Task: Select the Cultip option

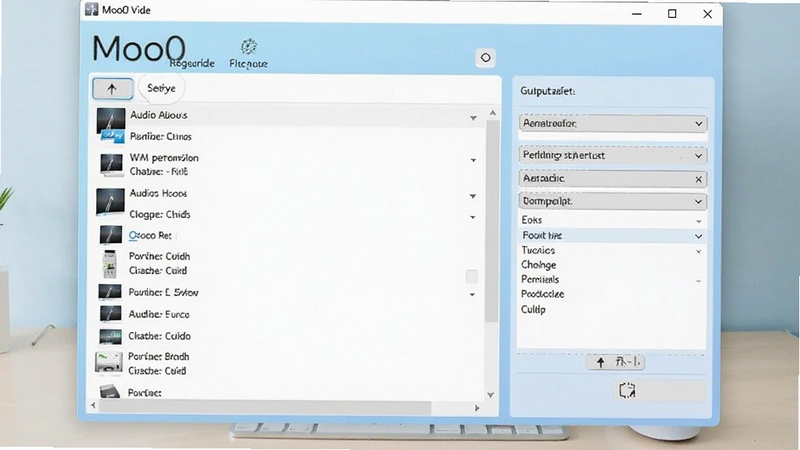Action: coord(533,309)
